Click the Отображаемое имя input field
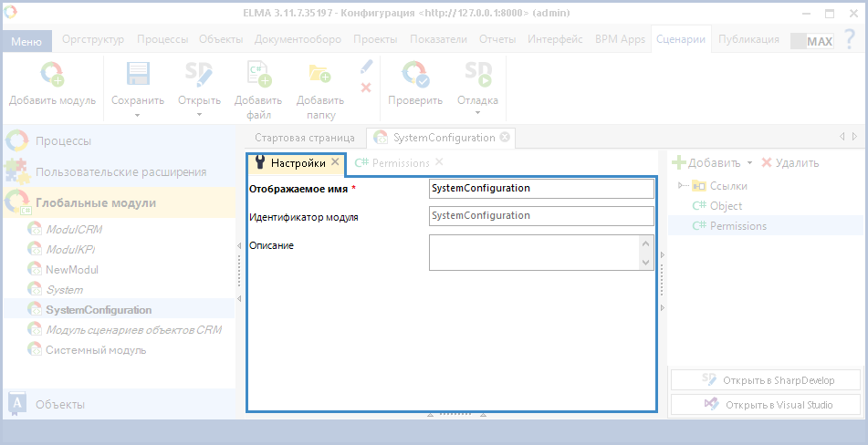 coord(541,189)
